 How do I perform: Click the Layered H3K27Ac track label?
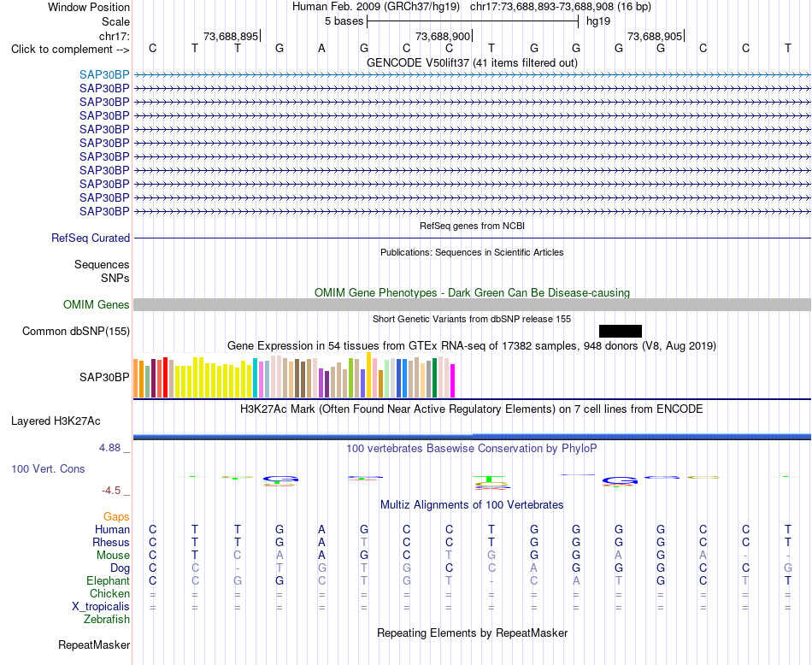[56, 421]
